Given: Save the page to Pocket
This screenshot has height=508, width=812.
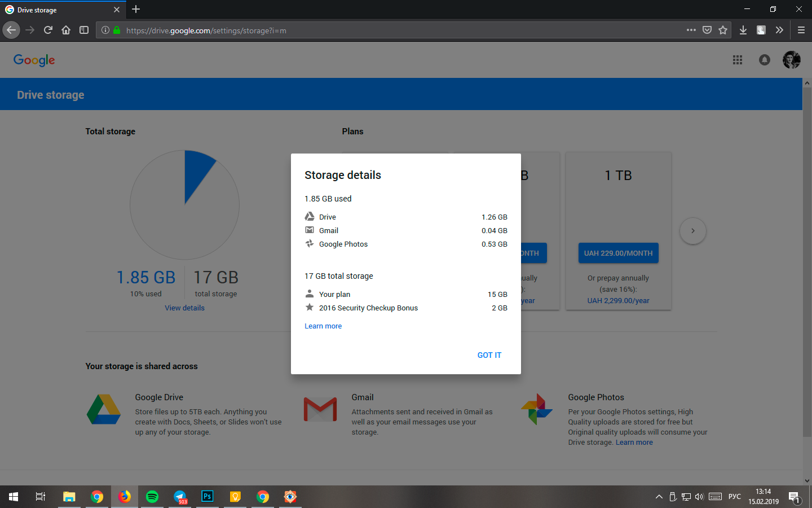Looking at the screenshot, I should tap(707, 30).
